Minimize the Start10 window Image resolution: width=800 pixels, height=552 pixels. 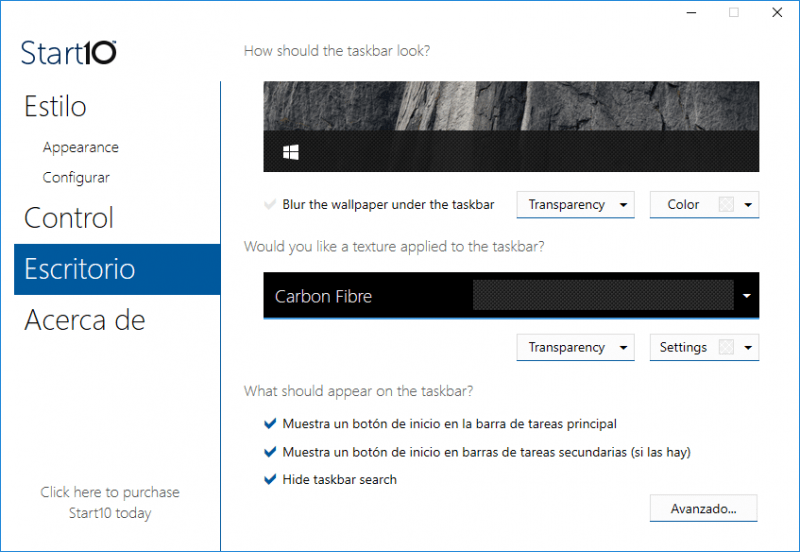click(690, 13)
